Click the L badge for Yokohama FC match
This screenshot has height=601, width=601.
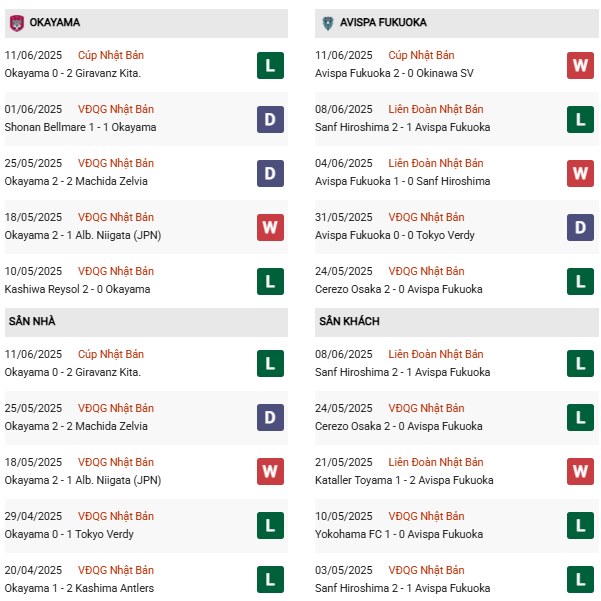click(580, 526)
